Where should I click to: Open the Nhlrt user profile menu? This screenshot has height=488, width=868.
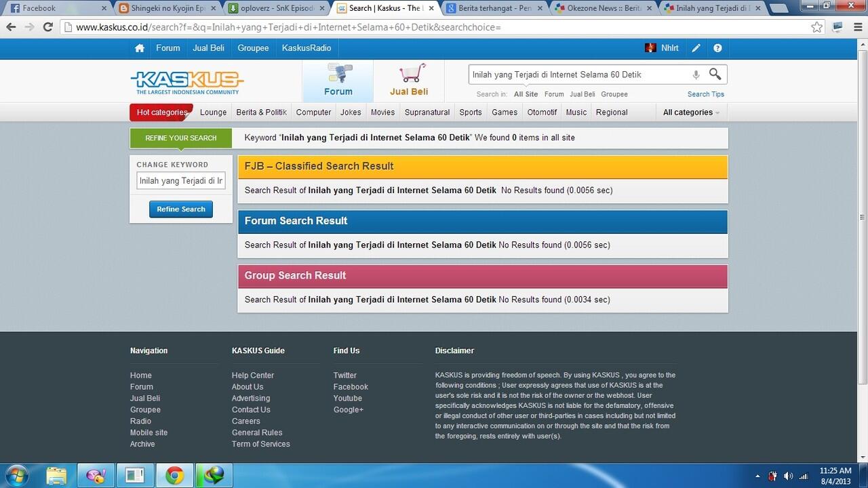662,48
